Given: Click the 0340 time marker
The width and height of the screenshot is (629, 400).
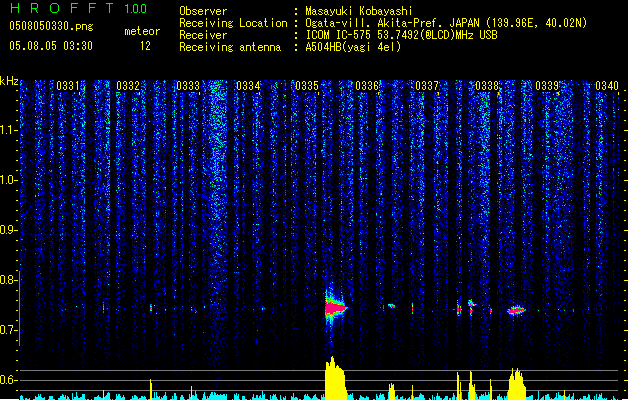Looking at the screenshot, I should [607, 85].
